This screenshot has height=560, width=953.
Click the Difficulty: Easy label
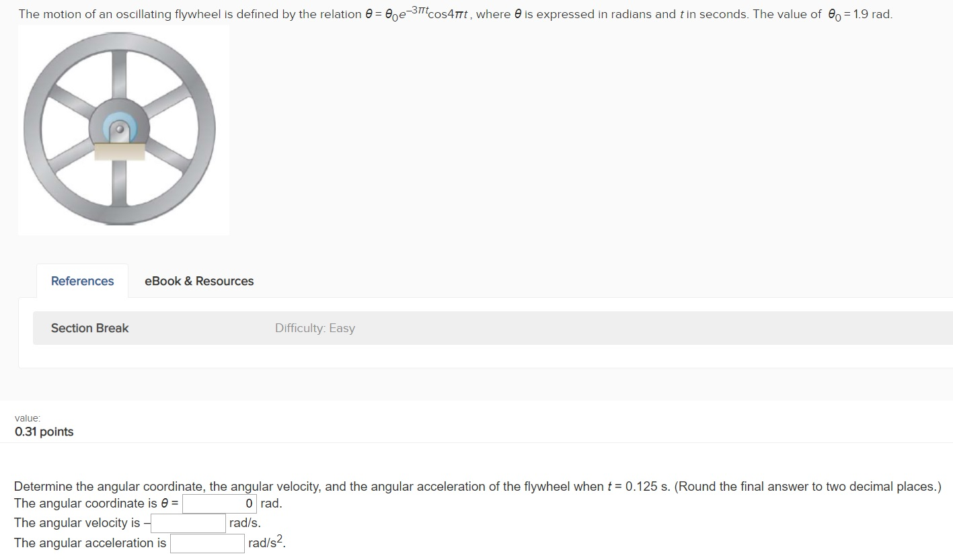(315, 328)
